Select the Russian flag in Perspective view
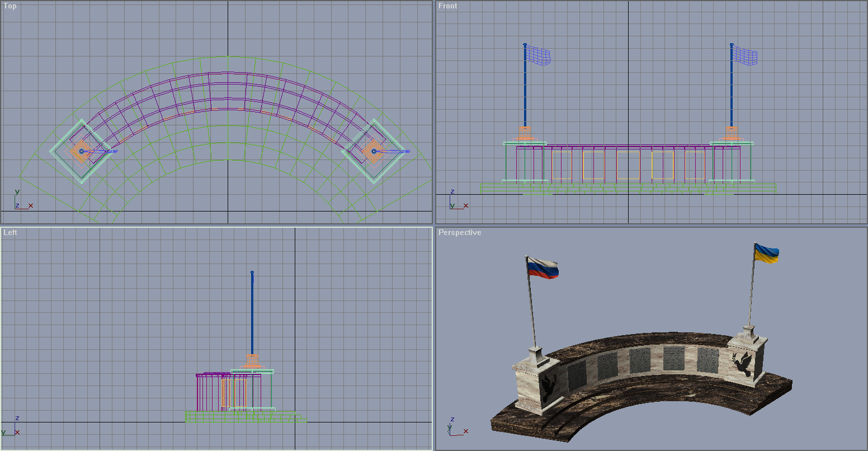Image resolution: width=868 pixels, height=451 pixels. pyautogui.click(x=543, y=269)
